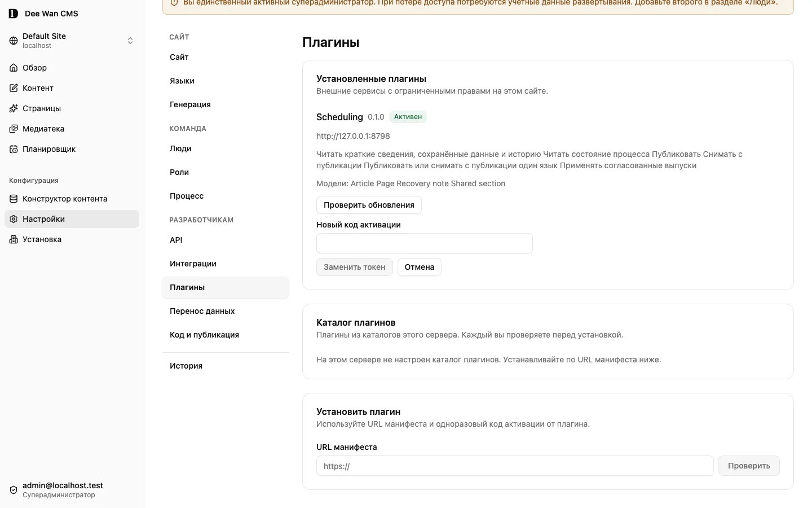812x508 pixels.
Task: Click the Dee Wan CMS logo icon
Action: click(x=14, y=14)
